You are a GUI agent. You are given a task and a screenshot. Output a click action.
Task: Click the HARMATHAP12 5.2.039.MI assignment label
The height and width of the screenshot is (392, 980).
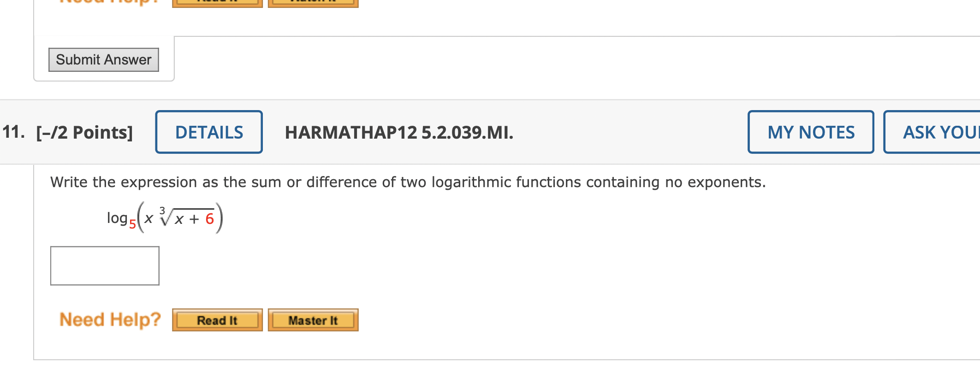[398, 134]
